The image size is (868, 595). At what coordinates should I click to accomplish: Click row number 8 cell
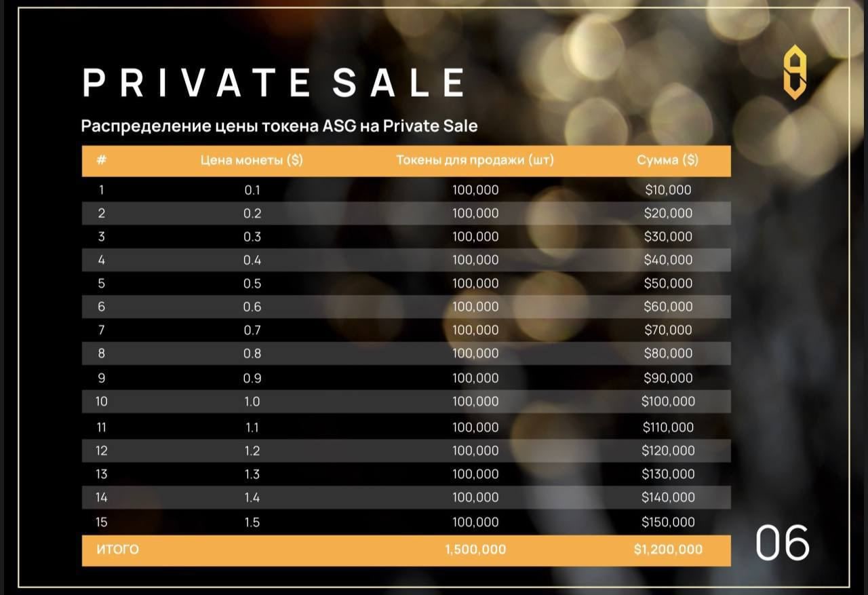[x=102, y=353]
